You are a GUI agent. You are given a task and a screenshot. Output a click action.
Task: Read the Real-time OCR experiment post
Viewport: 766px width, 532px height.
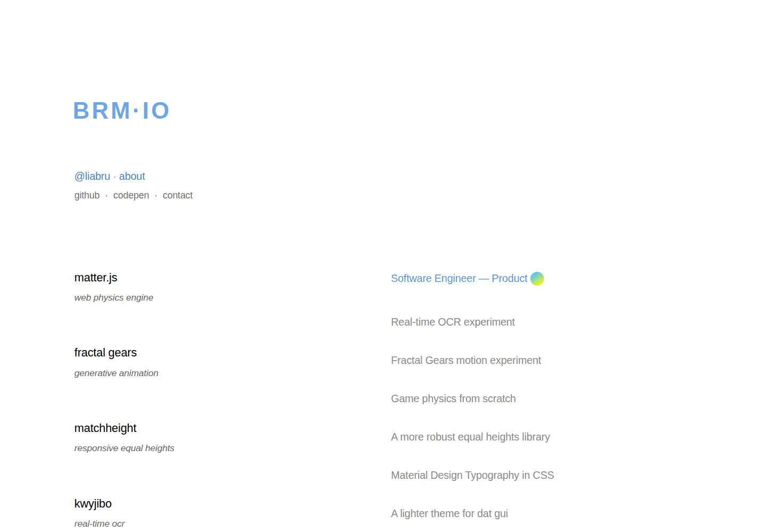pos(453,322)
